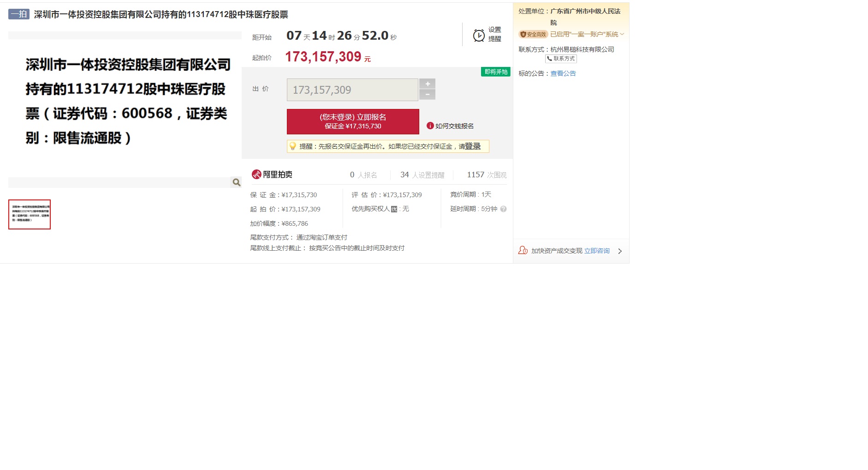Screen dimensions: 868x470
Task: Click the 一拍 auction round badge
Action: (19, 14)
